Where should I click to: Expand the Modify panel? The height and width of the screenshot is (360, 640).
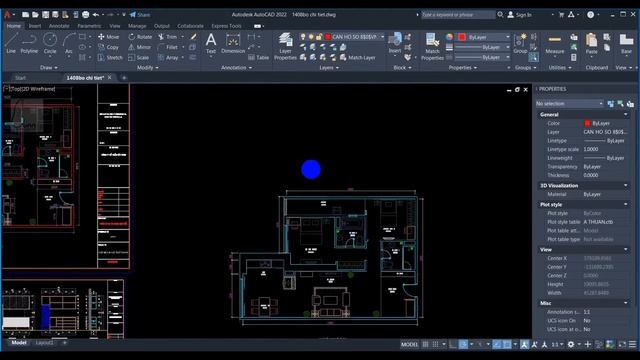pos(147,68)
